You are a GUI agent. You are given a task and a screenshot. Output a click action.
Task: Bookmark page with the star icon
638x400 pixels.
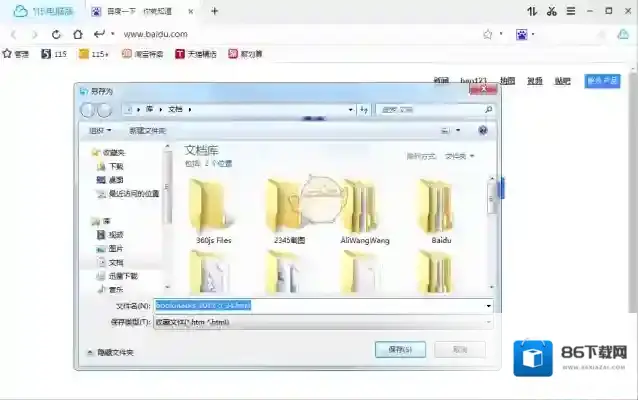point(487,34)
